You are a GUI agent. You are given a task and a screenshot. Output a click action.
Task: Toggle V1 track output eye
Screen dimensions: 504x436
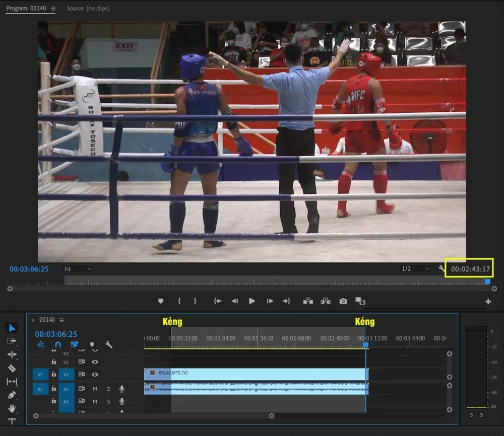tap(95, 375)
